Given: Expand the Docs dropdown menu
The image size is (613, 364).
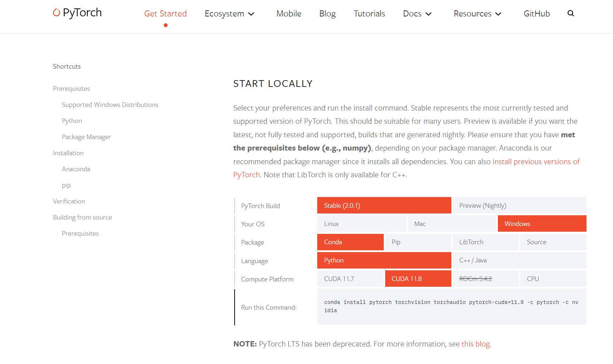Looking at the screenshot, I should (417, 14).
